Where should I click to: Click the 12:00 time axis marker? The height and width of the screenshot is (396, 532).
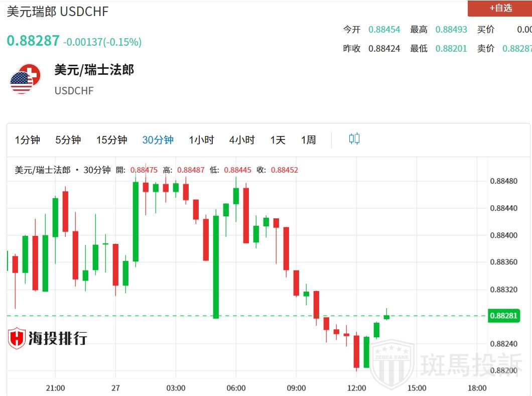pos(356,388)
